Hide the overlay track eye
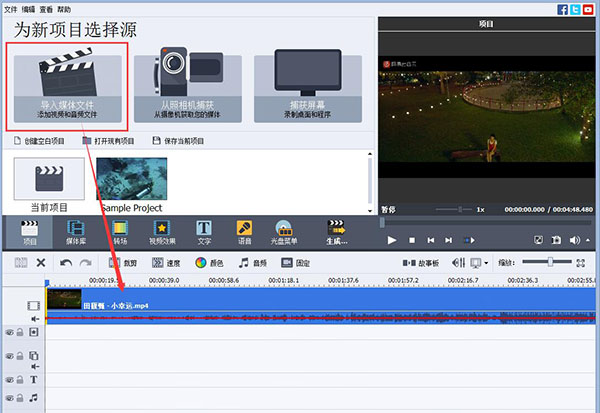The height and width of the screenshot is (413, 600). (x=9, y=356)
